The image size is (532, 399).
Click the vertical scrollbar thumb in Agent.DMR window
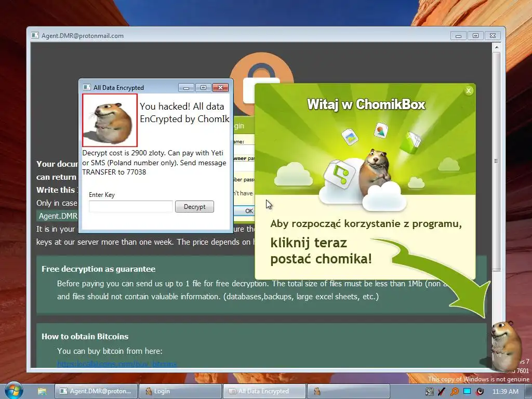(x=496, y=161)
